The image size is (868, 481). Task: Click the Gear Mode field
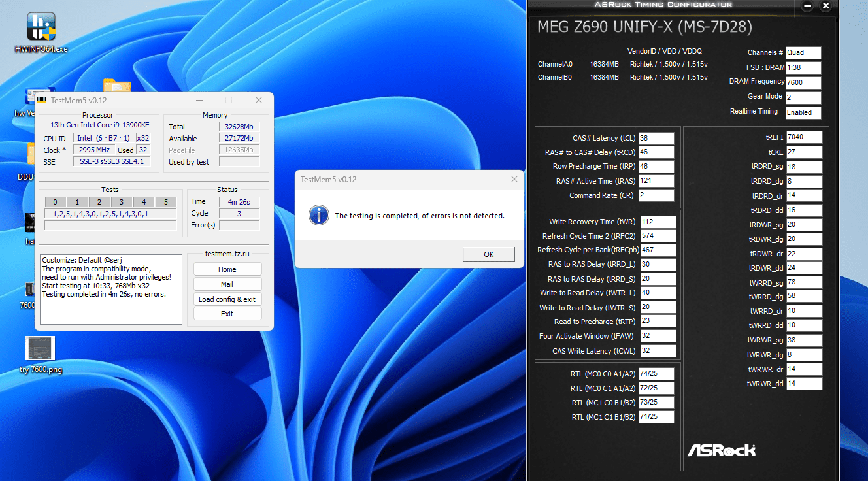(803, 97)
